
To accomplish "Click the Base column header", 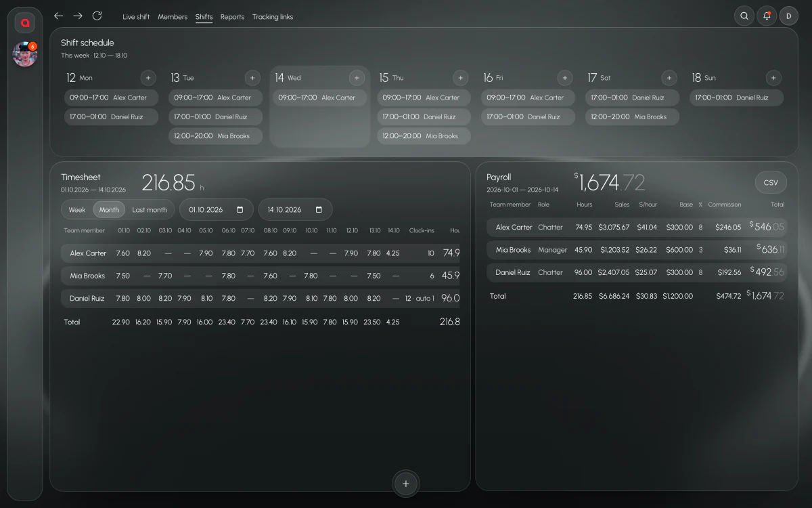I will 686,205.
